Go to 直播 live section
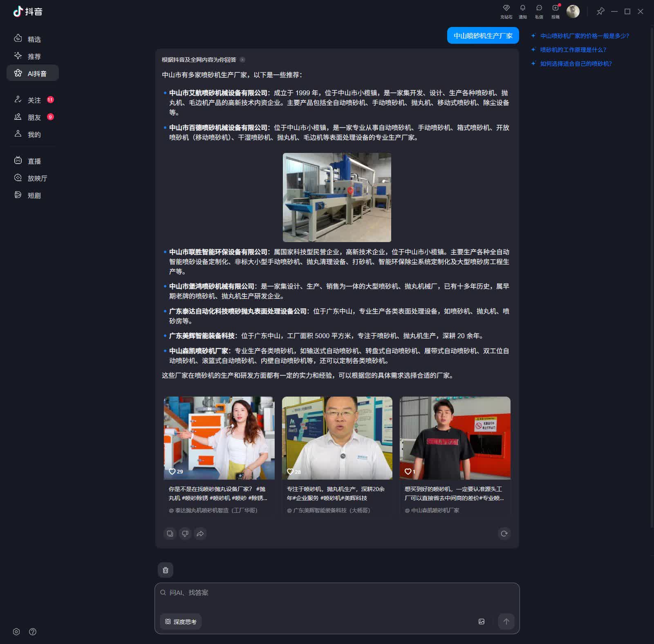 pyautogui.click(x=33, y=161)
